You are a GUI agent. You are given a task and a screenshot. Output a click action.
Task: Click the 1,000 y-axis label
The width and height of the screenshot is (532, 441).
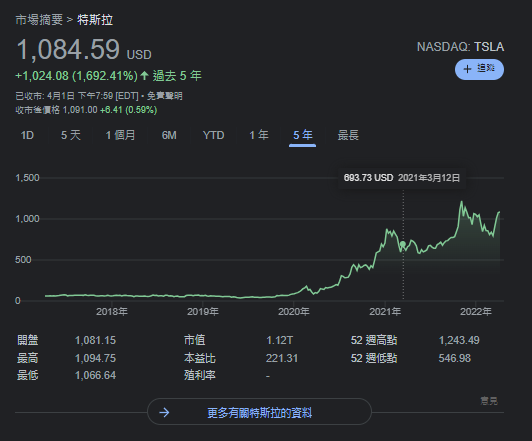point(27,219)
